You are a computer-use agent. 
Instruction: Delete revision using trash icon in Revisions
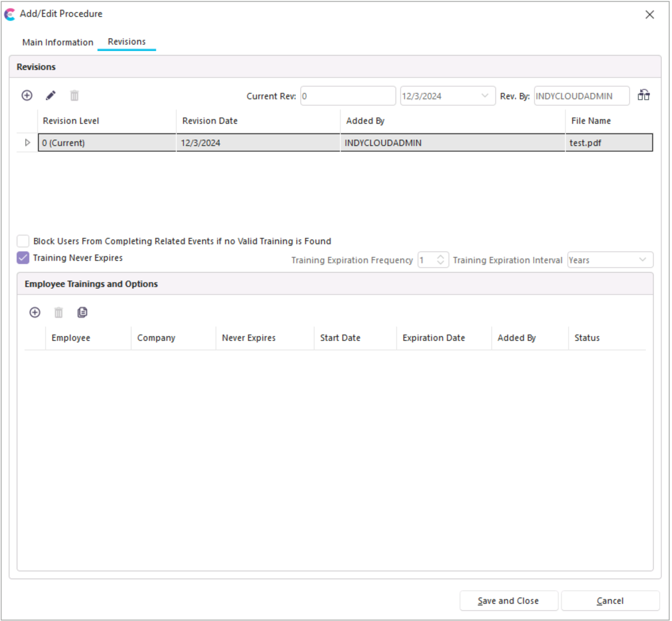click(x=74, y=96)
